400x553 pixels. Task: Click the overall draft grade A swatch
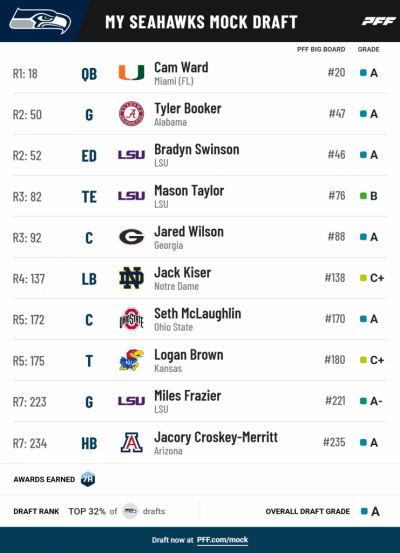click(x=364, y=511)
